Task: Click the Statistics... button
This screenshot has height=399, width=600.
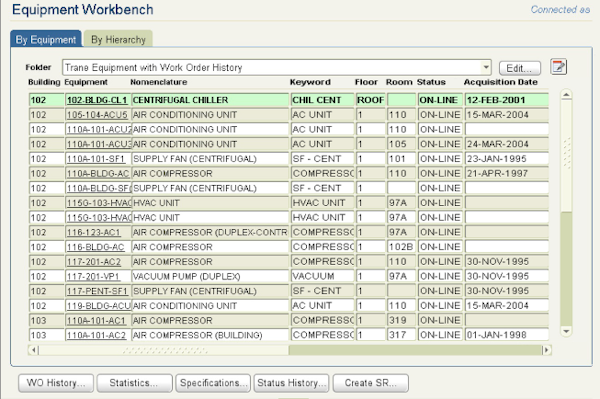Action: pos(134,383)
